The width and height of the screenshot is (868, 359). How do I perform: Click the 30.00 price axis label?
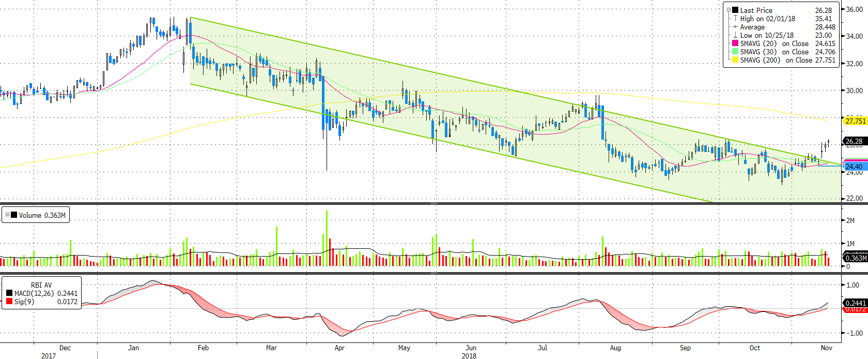854,91
